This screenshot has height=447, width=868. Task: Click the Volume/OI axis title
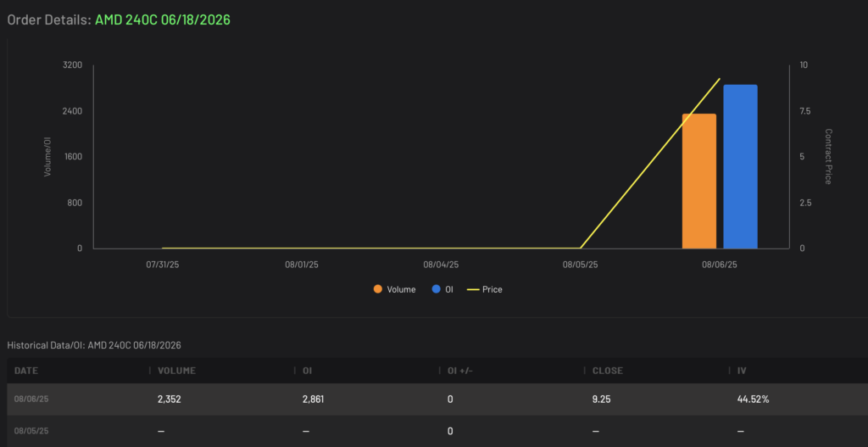[x=47, y=157]
